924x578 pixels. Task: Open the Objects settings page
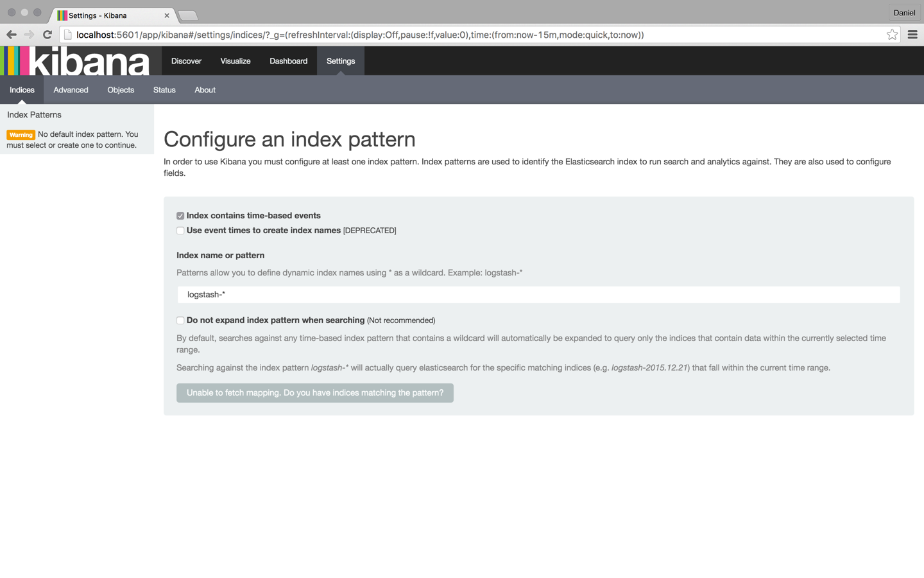pyautogui.click(x=120, y=90)
